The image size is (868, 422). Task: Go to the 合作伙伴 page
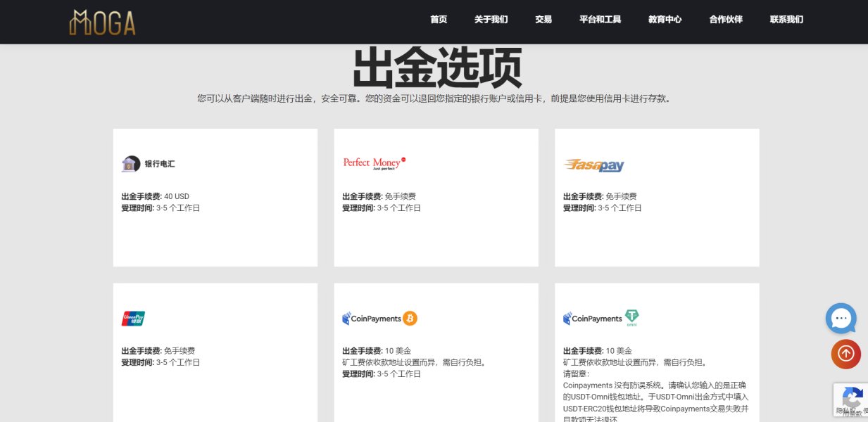coord(726,20)
